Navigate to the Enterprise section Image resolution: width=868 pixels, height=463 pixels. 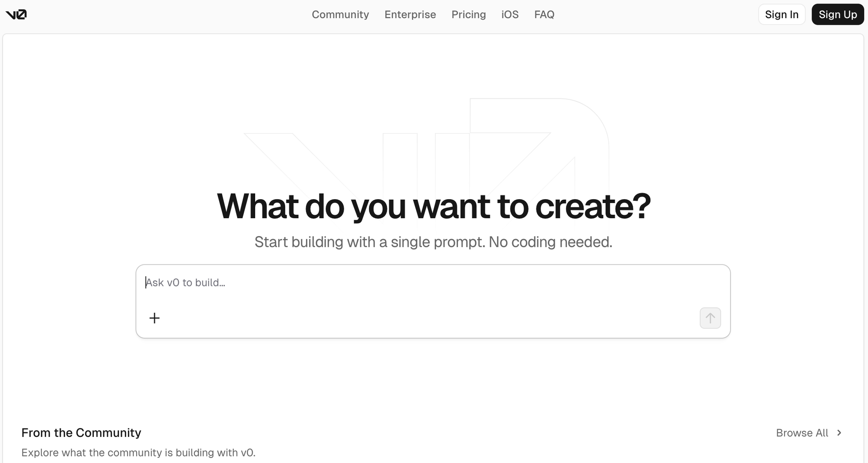pyautogui.click(x=410, y=14)
